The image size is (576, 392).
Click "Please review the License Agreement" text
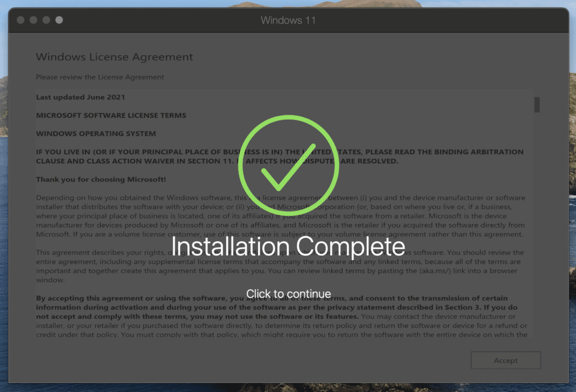(x=100, y=77)
